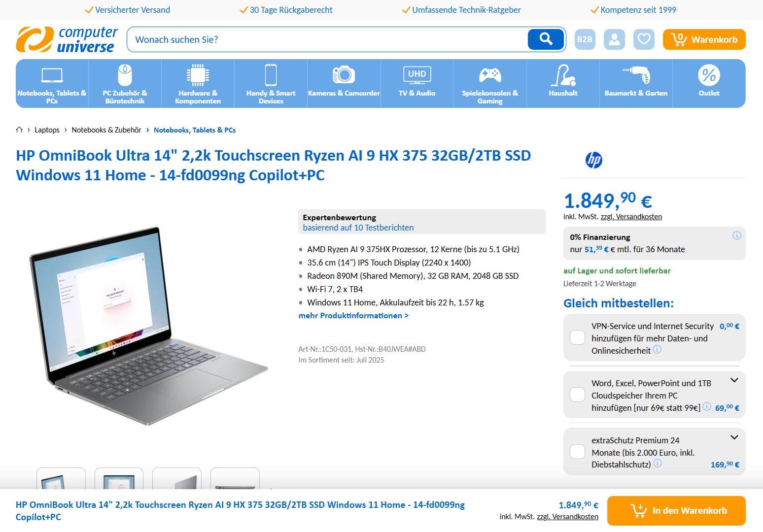Image resolution: width=763 pixels, height=532 pixels.
Task: Click the B2B icon button
Action: [x=585, y=39]
